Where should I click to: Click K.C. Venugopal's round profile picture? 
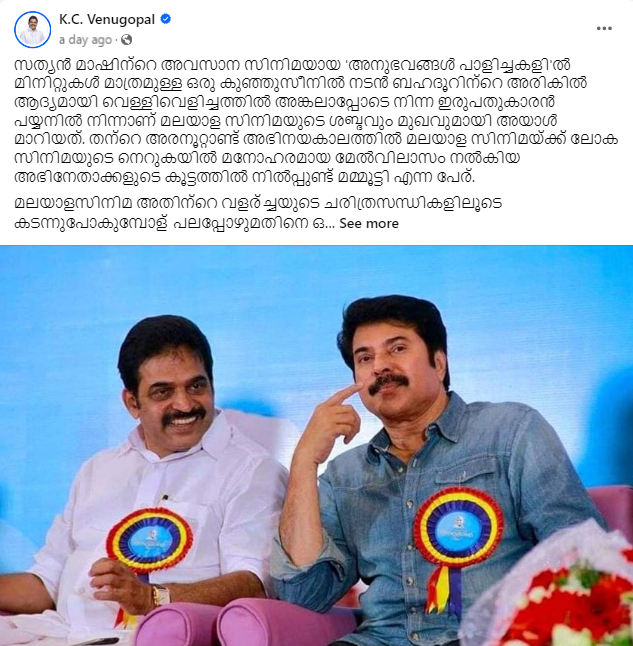point(33,30)
